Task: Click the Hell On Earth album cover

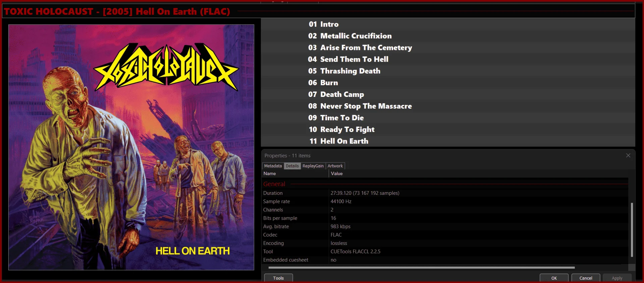Action: pyautogui.click(x=131, y=147)
